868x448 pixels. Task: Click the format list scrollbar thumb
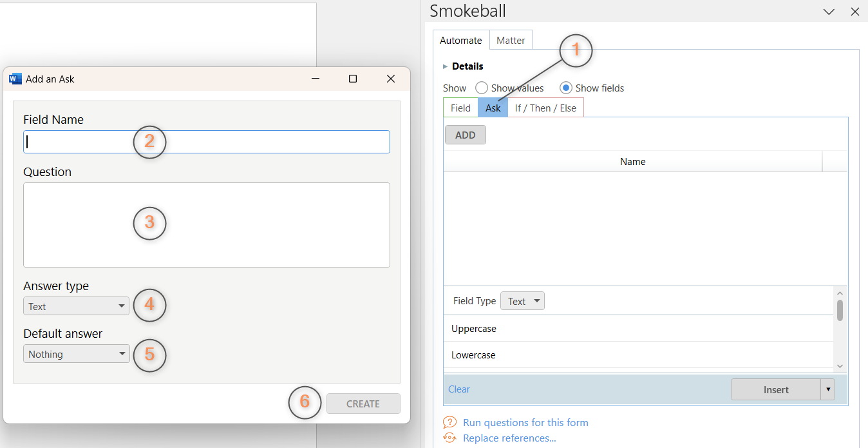[x=840, y=310]
